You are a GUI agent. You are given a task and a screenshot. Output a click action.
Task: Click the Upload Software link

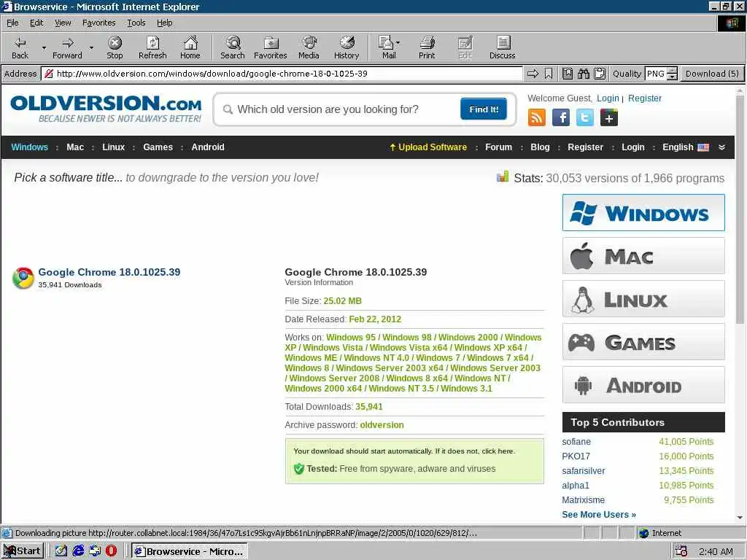pyautogui.click(x=428, y=147)
